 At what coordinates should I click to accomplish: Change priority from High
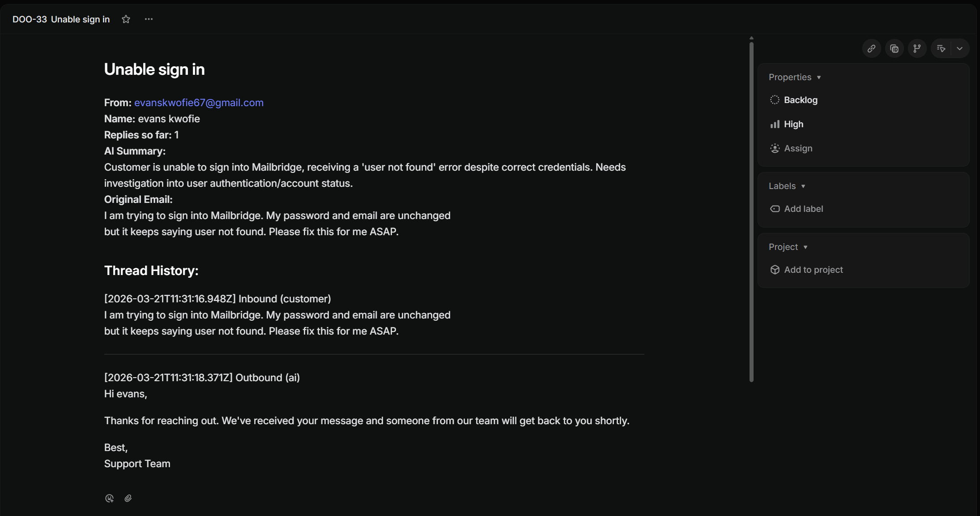pos(793,124)
